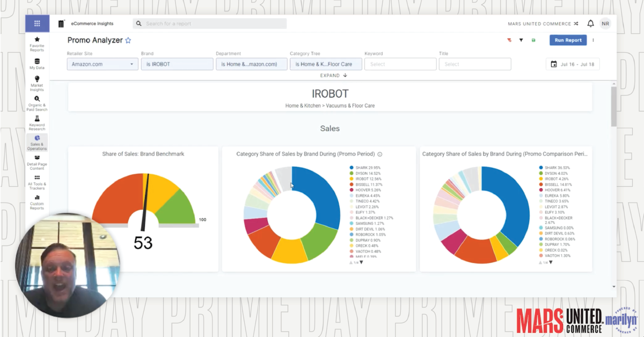Toggle HOOVER 5.26% legend entry
The height and width of the screenshot is (337, 644).
(365, 190)
